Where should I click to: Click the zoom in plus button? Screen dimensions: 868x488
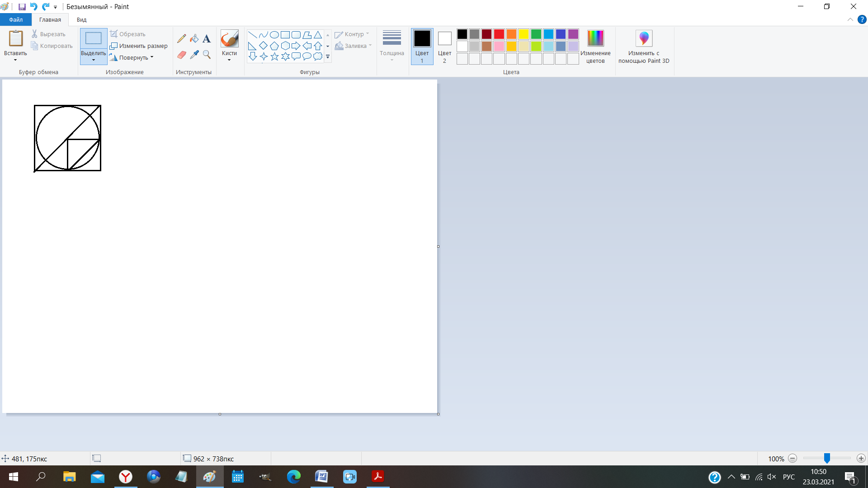[861, 458]
